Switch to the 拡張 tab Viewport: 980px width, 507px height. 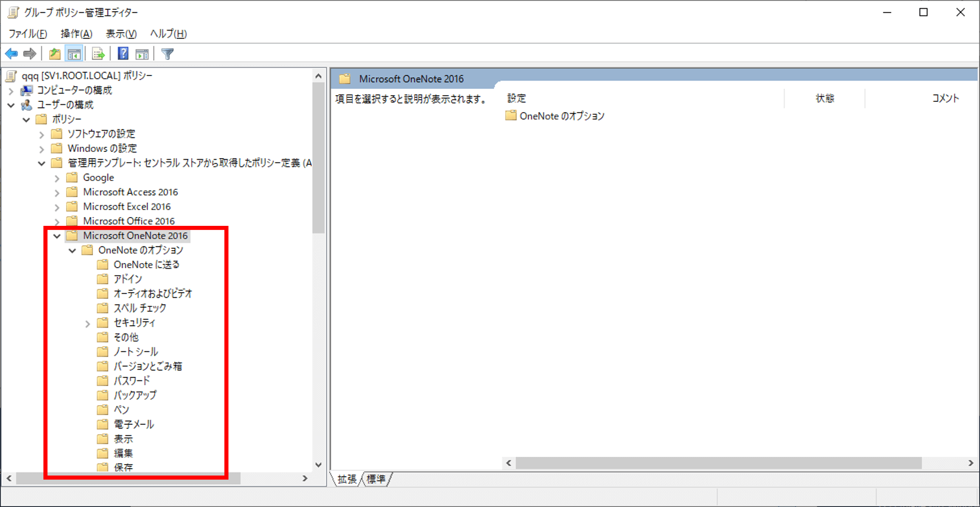(x=347, y=479)
